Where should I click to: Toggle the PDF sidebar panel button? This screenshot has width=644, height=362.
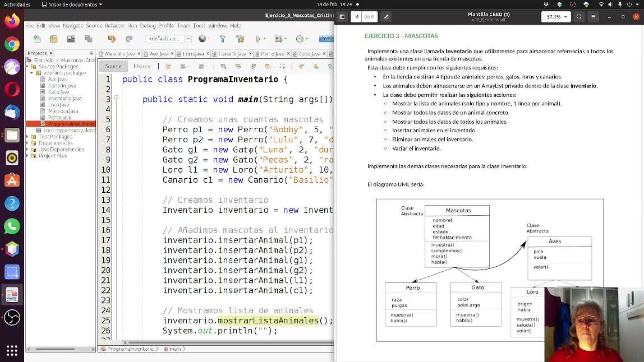pyautogui.click(x=342, y=17)
